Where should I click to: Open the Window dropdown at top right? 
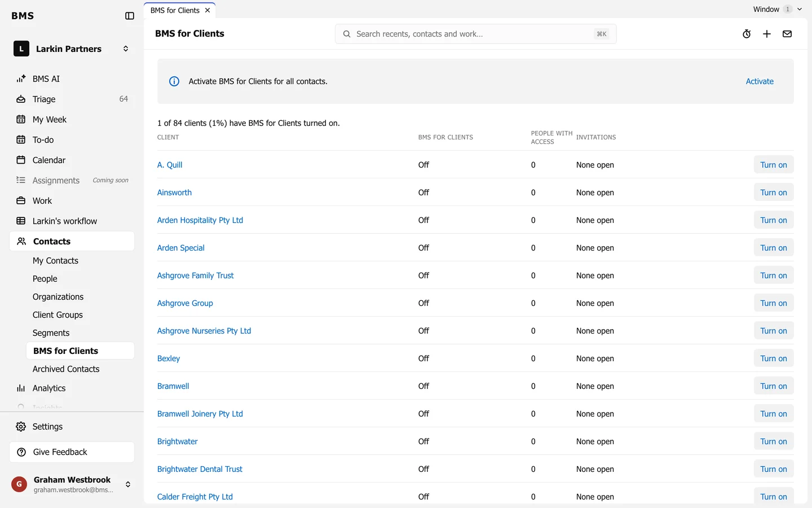(x=777, y=9)
